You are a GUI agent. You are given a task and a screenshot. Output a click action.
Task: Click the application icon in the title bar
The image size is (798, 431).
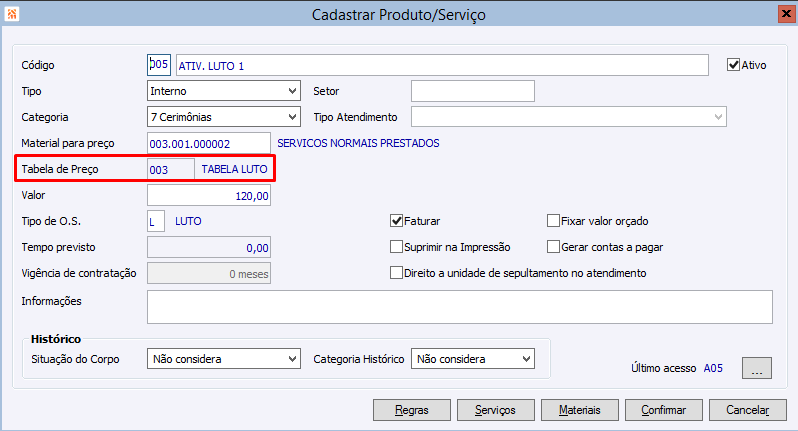pyautogui.click(x=11, y=14)
